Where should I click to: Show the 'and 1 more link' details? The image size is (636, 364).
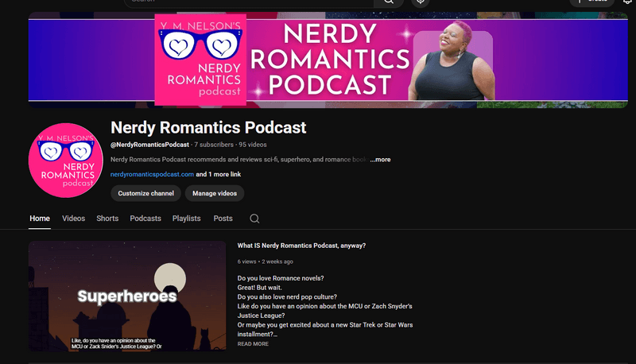click(x=218, y=174)
